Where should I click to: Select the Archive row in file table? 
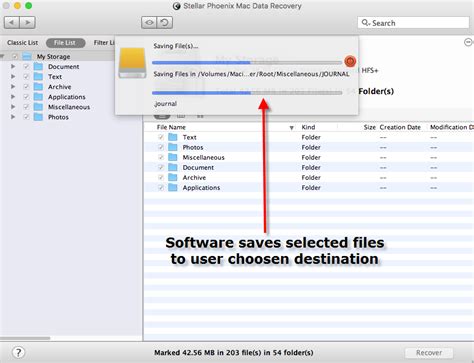[309, 177]
